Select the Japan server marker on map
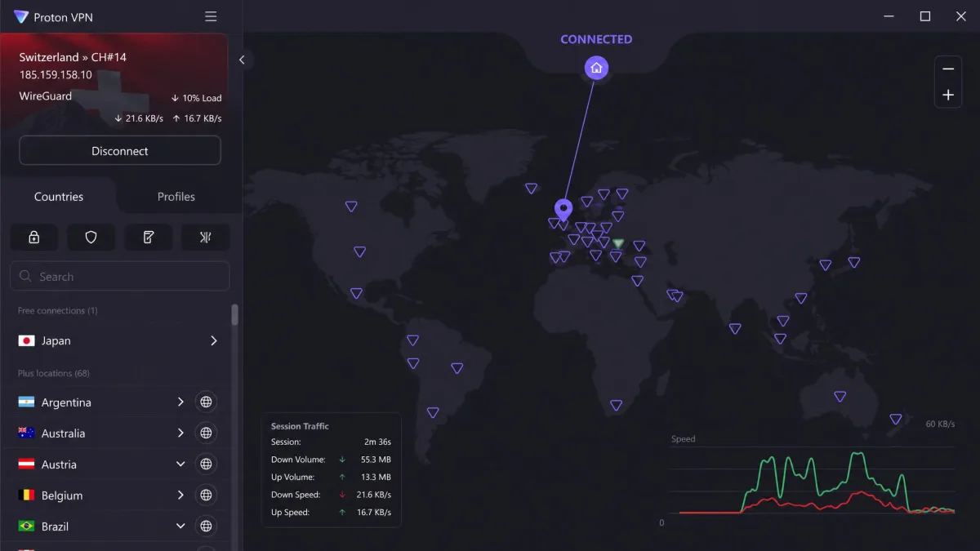Viewport: 980px width, 551px height. tap(853, 262)
